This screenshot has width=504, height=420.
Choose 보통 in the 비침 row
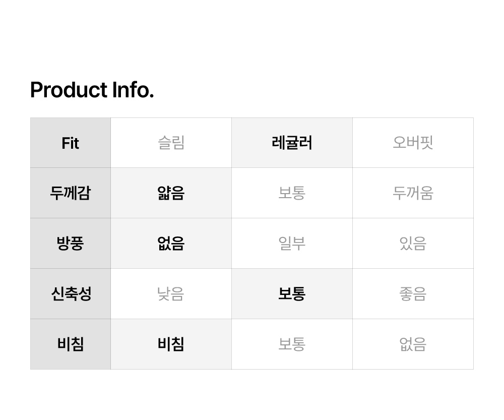coord(292,344)
